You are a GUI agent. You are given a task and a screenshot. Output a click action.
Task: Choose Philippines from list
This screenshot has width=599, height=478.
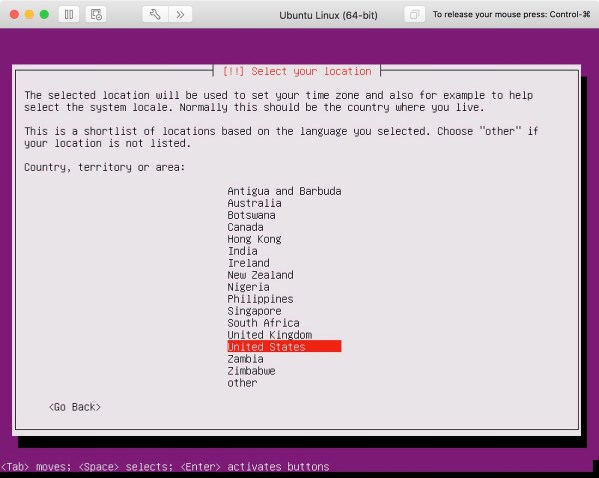[261, 299]
